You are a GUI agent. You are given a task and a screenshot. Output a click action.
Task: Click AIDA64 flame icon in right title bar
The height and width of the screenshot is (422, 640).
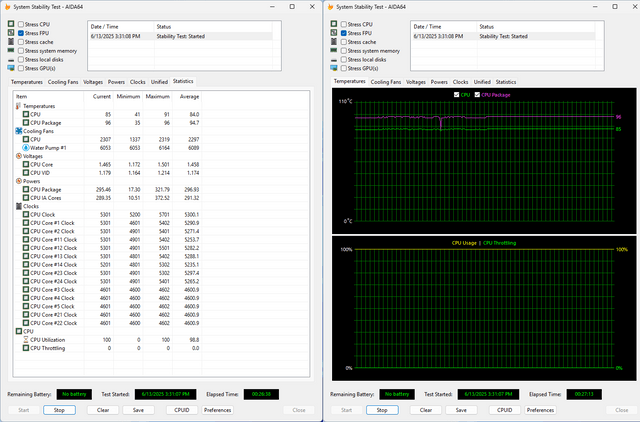[x=330, y=7]
